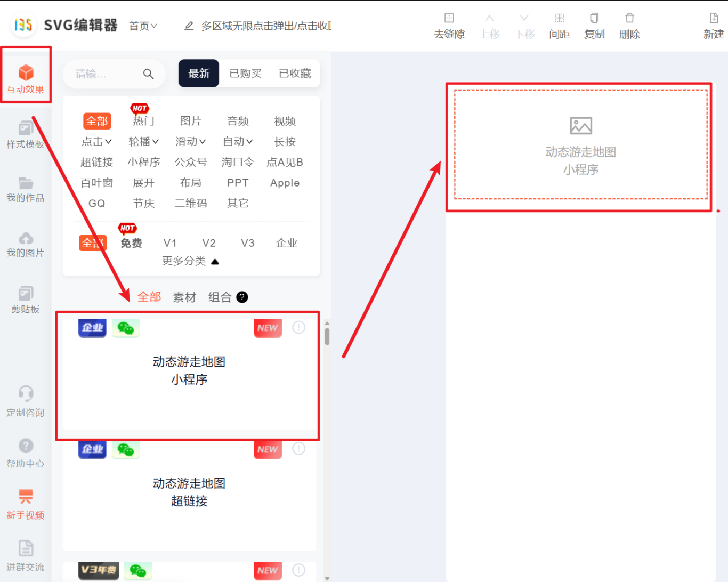728x582 pixels.
Task: Open 我的作品 in the sidebar
Action: point(26,189)
